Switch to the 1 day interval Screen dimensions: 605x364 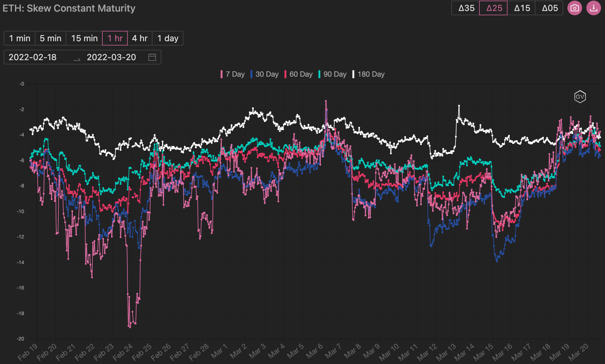click(168, 38)
